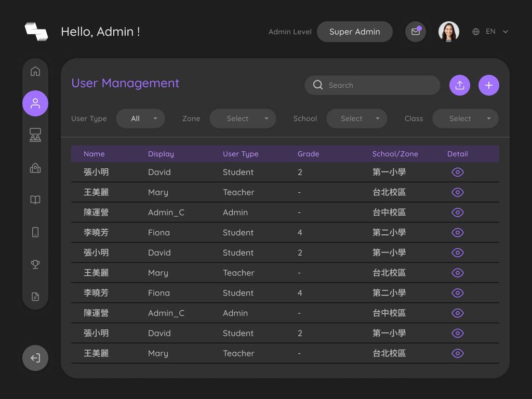View details of the last 王美麗 Mary row

click(457, 353)
